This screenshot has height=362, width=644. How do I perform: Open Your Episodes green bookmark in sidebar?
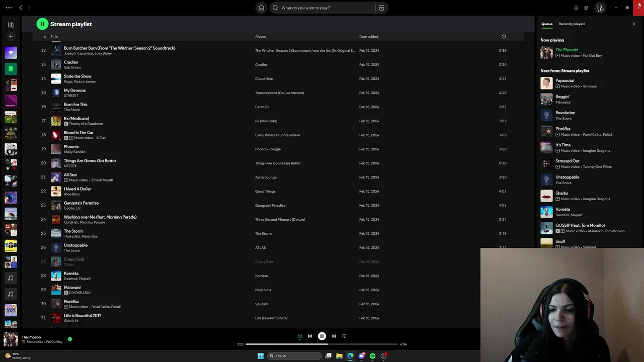coord(11,68)
